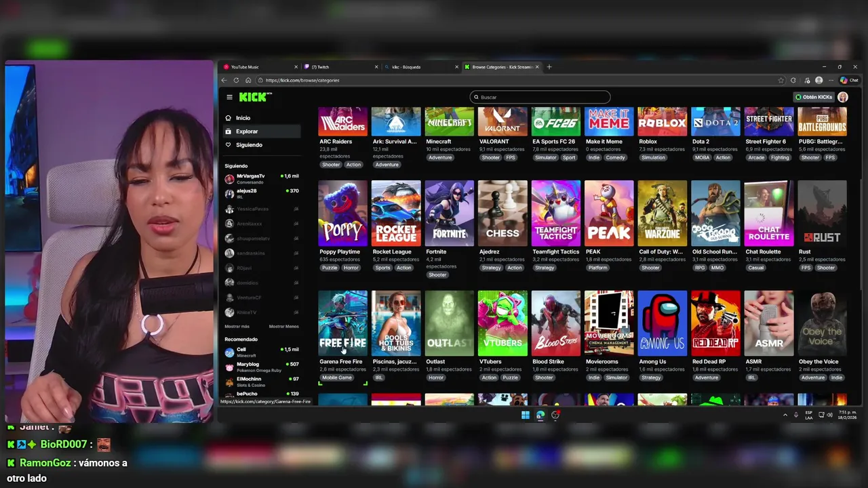Image resolution: width=868 pixels, height=488 pixels.
Task: Open Among Us category thumbnail
Action: tap(663, 323)
